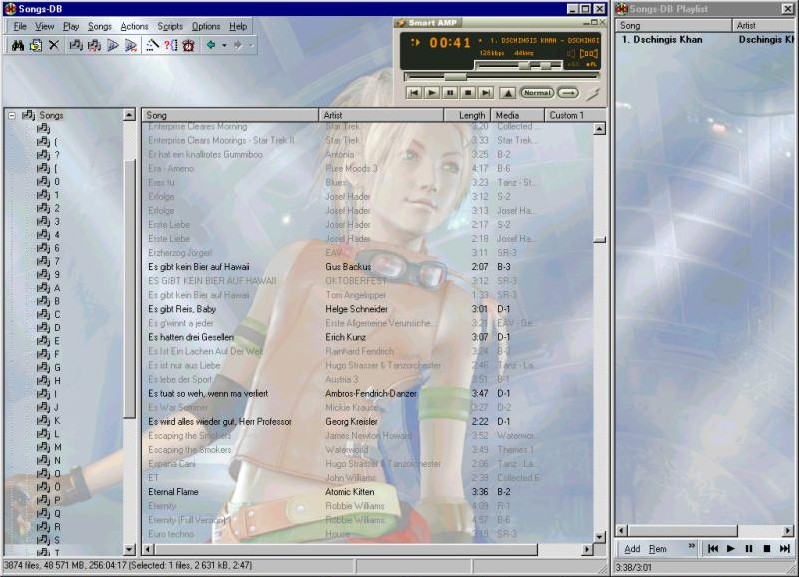Open the View menu
The image size is (799, 577).
click(44, 27)
